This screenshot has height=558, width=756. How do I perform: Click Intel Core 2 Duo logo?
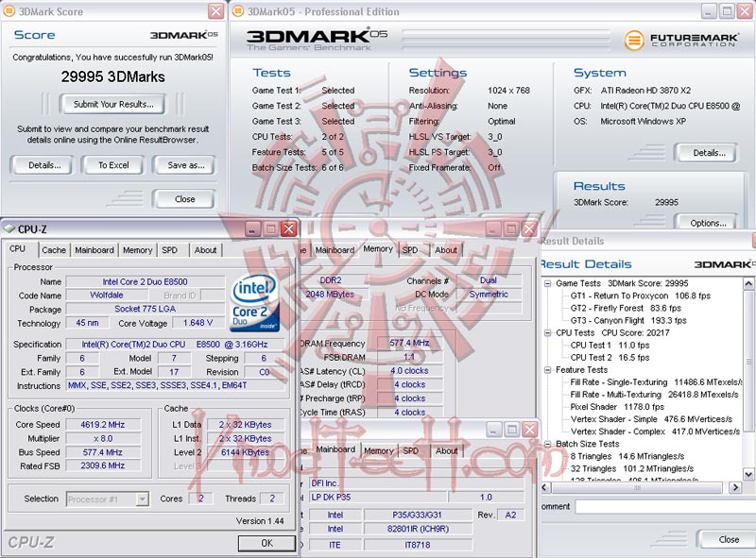(254, 302)
